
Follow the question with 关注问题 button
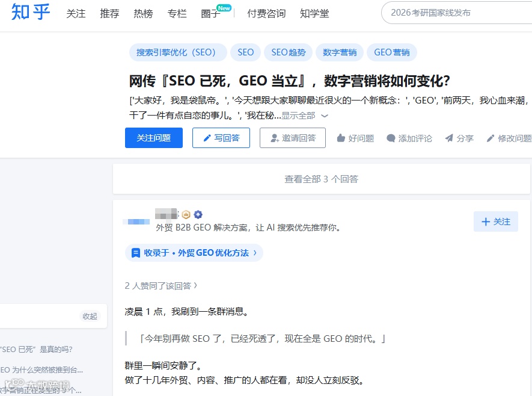[x=154, y=138]
